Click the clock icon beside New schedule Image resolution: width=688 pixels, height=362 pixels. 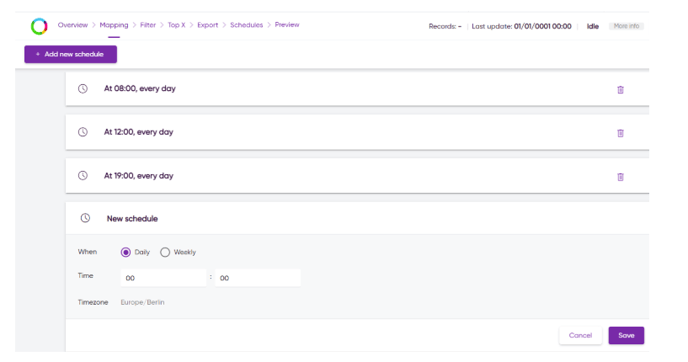pos(85,218)
